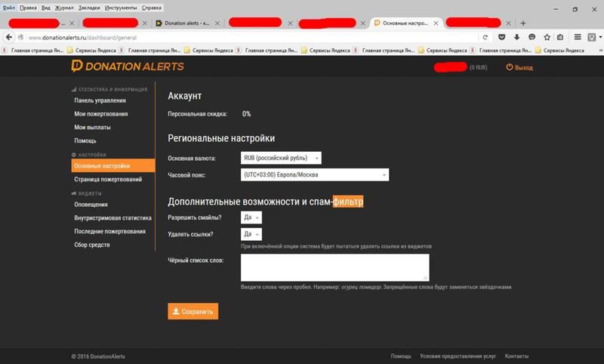Open Мои выплаты page
Viewport: 604px width, 364px height.
click(x=92, y=127)
